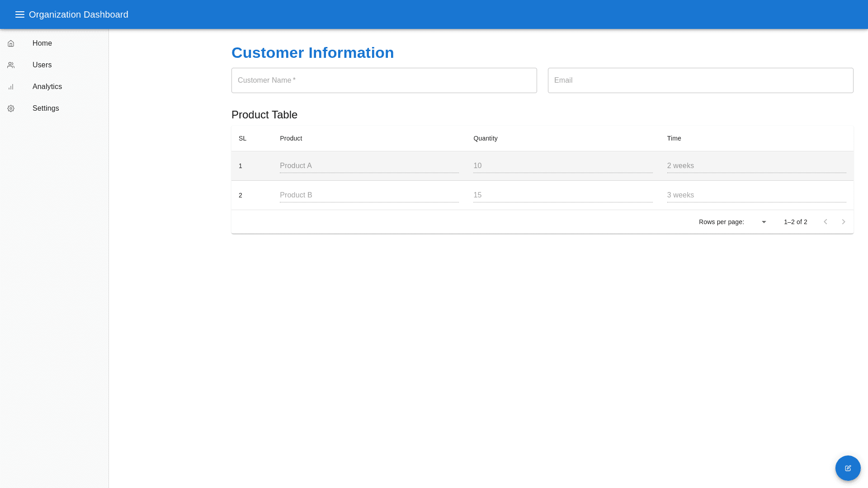Go to next table page arrow
This screenshot has width=868, height=488.
844,222
